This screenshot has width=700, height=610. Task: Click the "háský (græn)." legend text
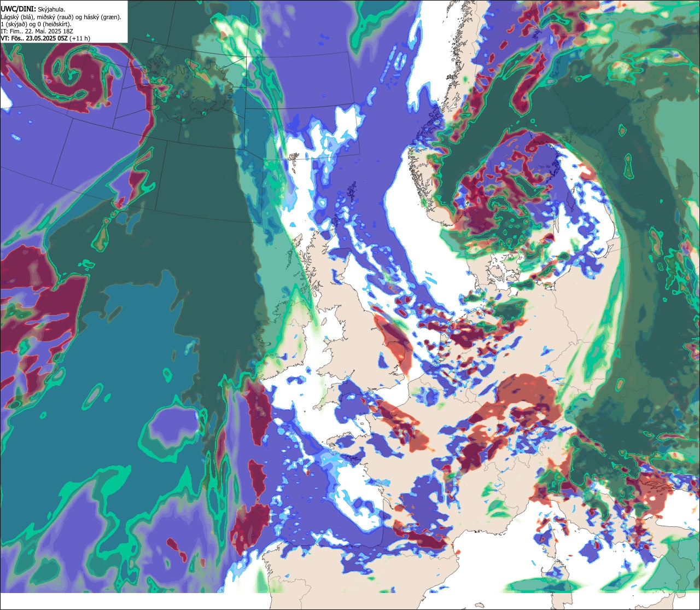[x=102, y=18]
